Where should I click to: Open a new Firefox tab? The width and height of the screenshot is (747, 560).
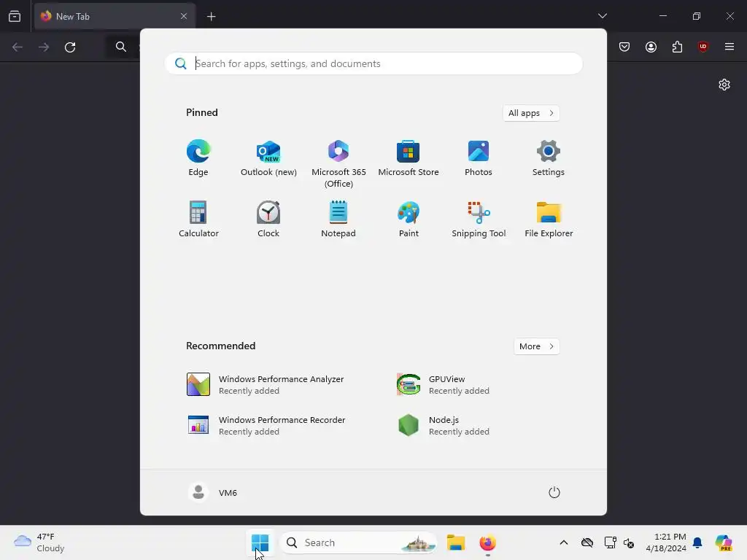tap(211, 17)
